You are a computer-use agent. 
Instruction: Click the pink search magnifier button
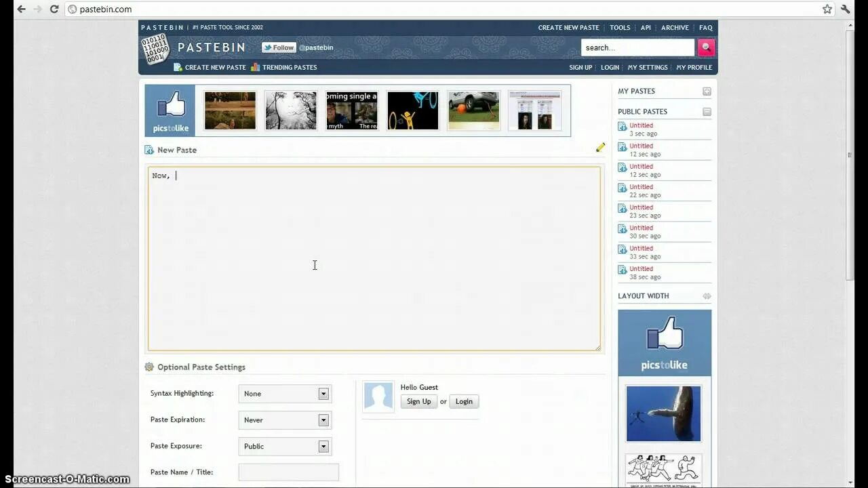(706, 47)
